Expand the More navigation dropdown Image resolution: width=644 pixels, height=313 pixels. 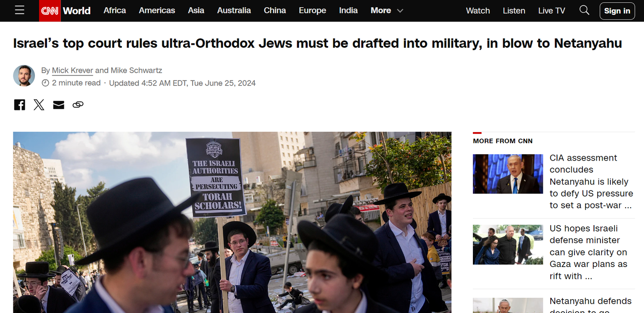click(x=387, y=11)
